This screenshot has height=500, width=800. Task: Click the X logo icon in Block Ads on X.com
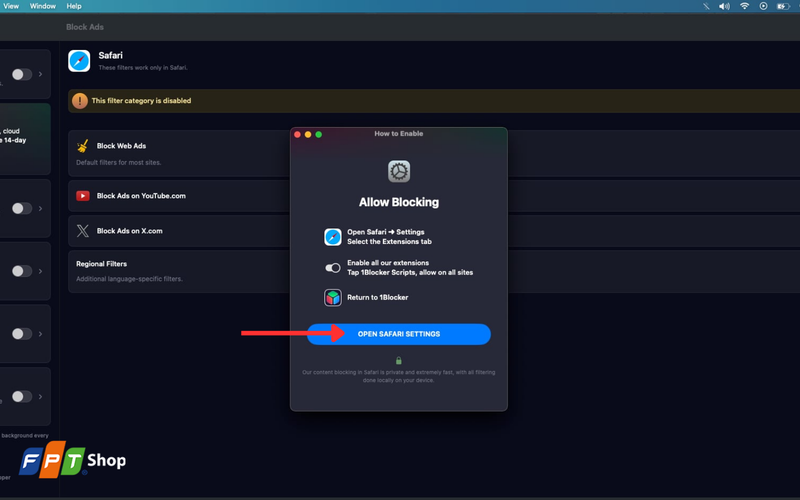tap(83, 231)
